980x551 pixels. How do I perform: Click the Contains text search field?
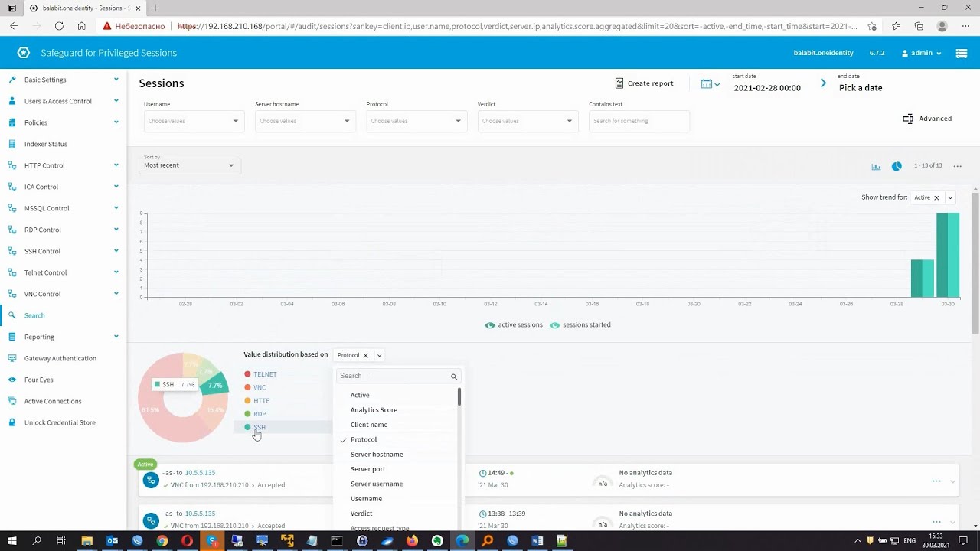639,121
